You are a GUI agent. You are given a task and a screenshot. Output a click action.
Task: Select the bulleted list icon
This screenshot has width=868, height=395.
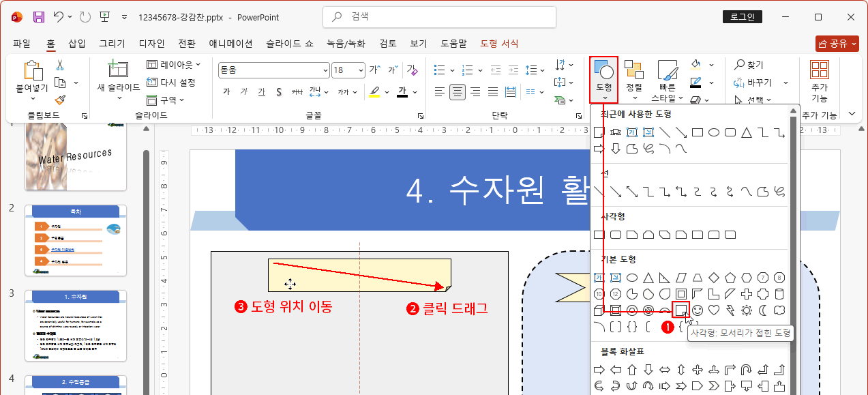pyautogui.click(x=440, y=70)
